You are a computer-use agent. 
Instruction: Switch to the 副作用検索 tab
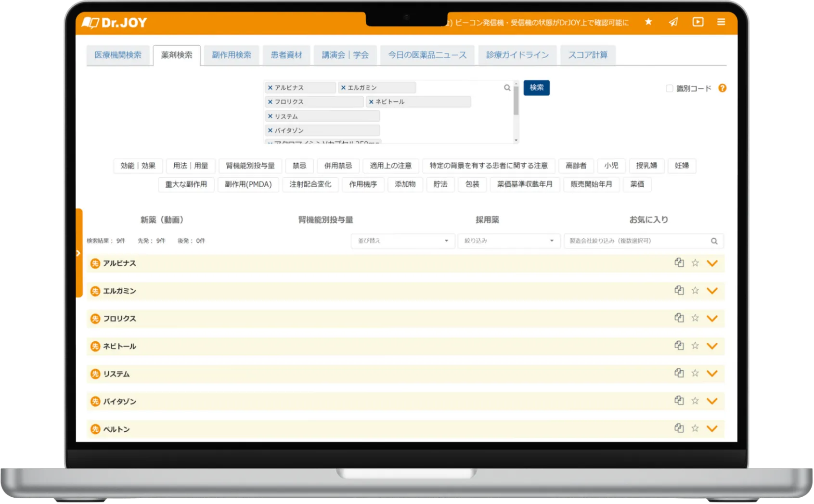232,55
